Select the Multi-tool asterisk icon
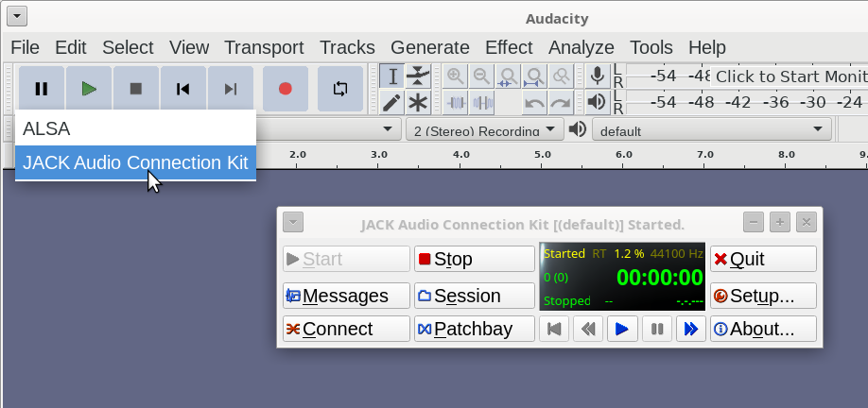Image resolution: width=868 pixels, height=408 pixels. [x=418, y=102]
